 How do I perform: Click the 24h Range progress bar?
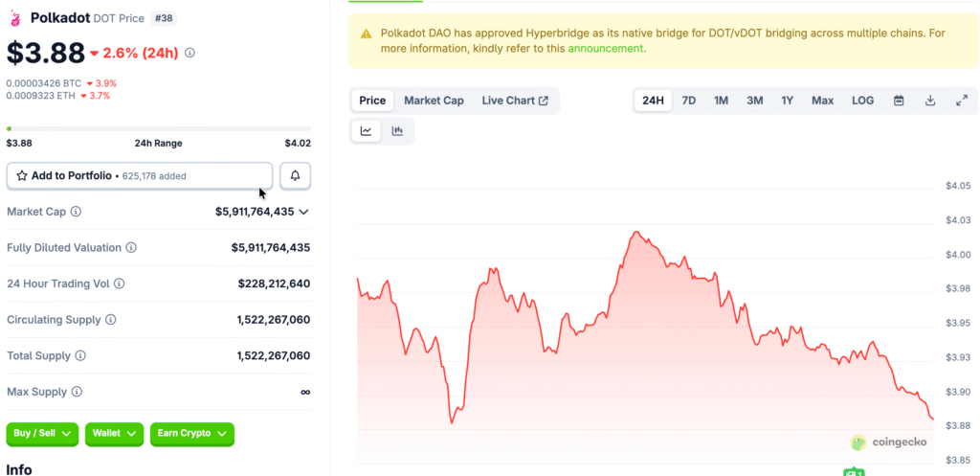(159, 129)
